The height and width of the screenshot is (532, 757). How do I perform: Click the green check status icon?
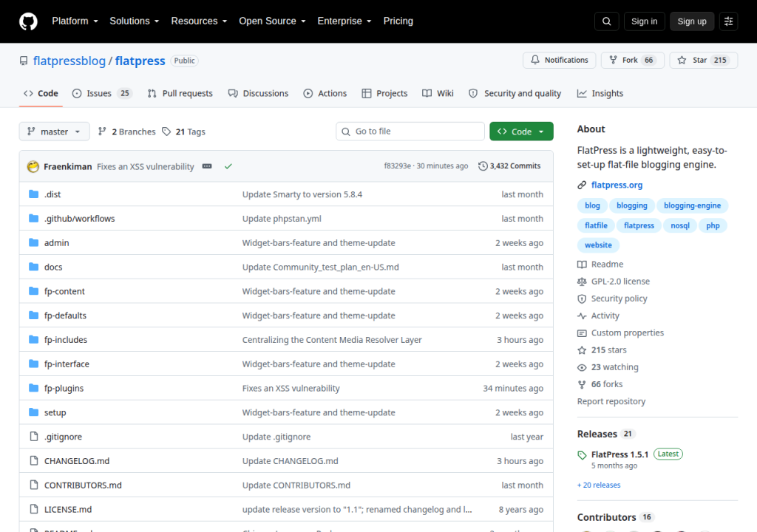(x=228, y=166)
